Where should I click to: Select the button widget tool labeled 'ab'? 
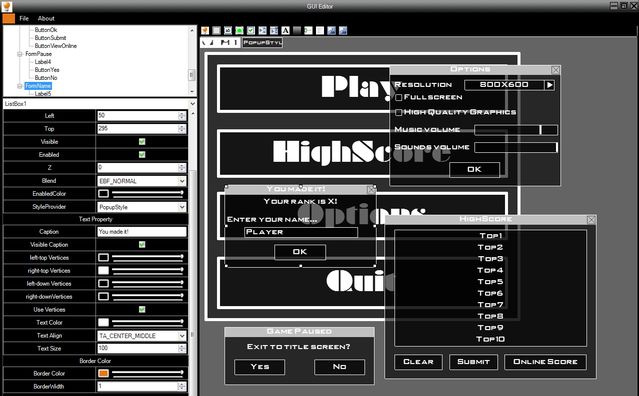(x=228, y=31)
